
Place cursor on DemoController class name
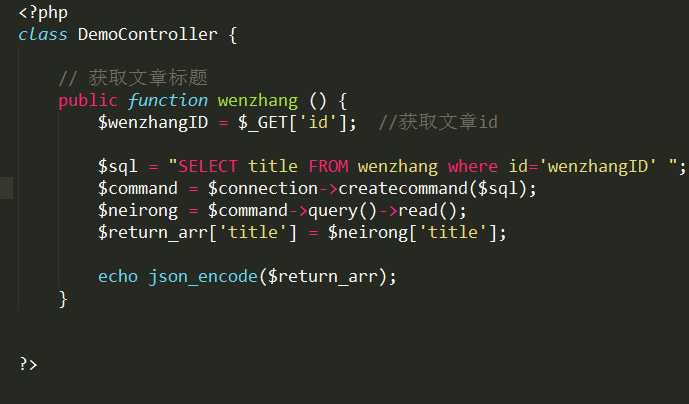(x=148, y=34)
